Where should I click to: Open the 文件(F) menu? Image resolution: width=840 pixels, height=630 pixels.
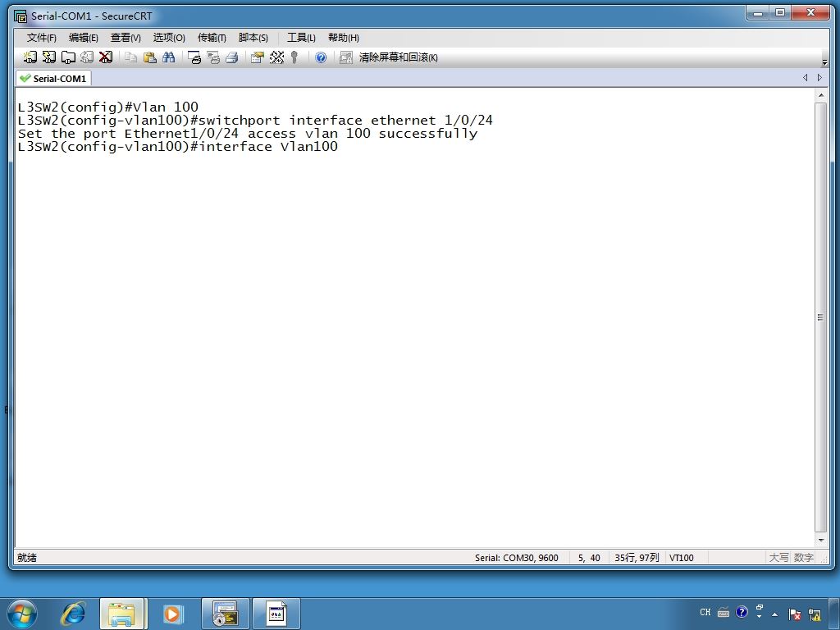[41, 38]
